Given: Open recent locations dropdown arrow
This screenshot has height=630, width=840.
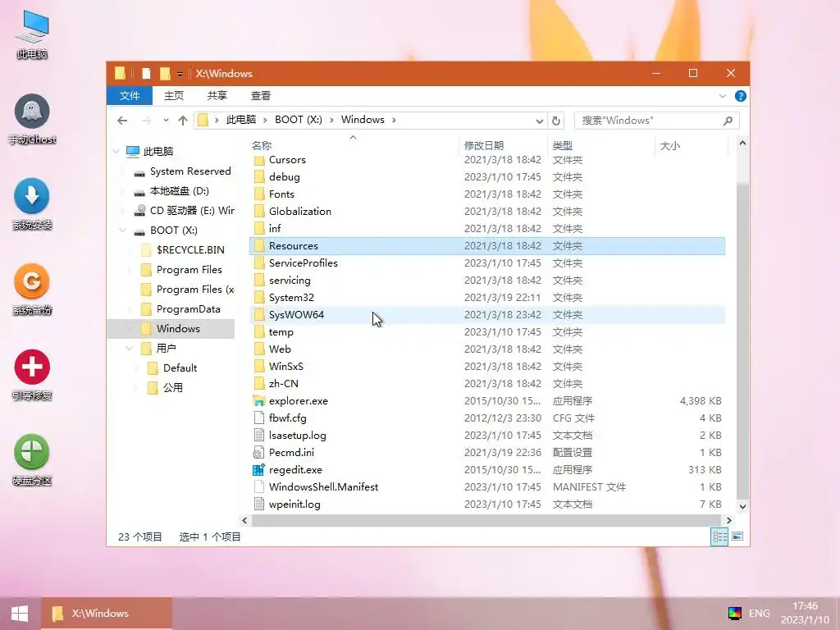Looking at the screenshot, I should 166,121.
